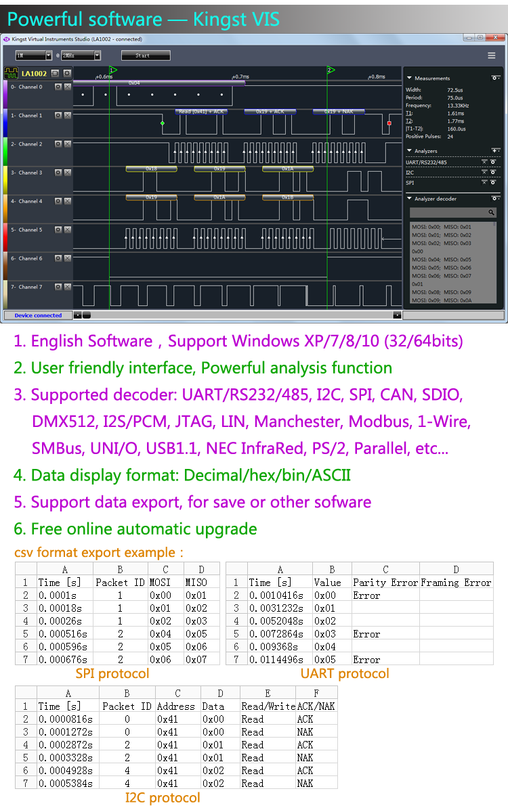Open Channel 4 settings gear

point(58,201)
